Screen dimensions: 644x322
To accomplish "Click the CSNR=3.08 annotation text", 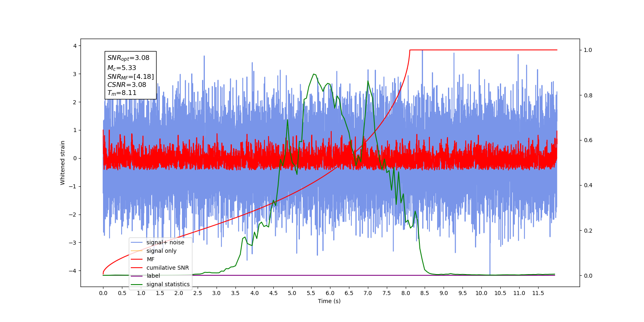I will click(x=127, y=85).
